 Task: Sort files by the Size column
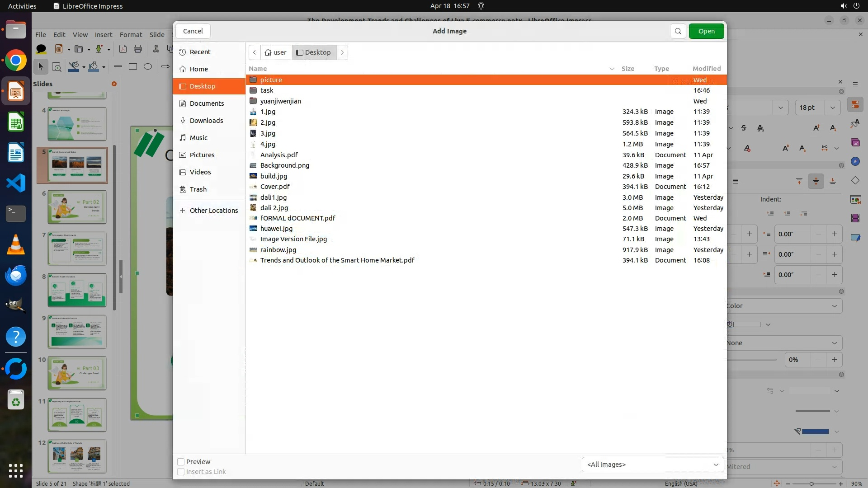pyautogui.click(x=627, y=69)
